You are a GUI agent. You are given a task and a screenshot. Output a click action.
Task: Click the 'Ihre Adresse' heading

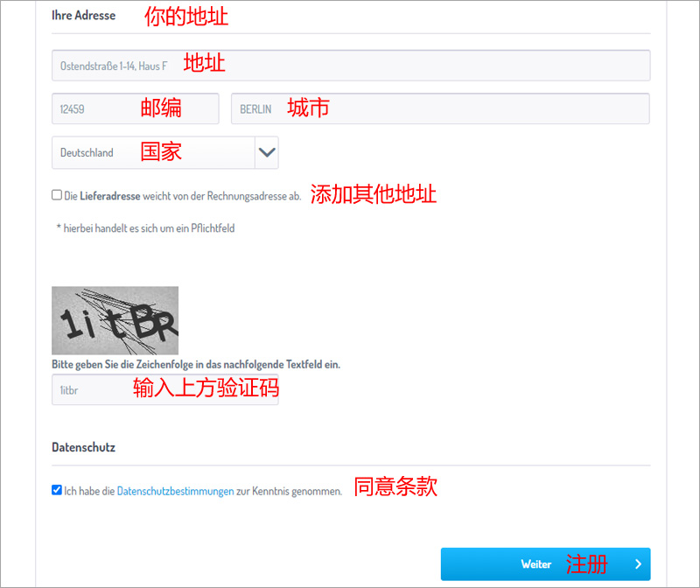point(83,15)
